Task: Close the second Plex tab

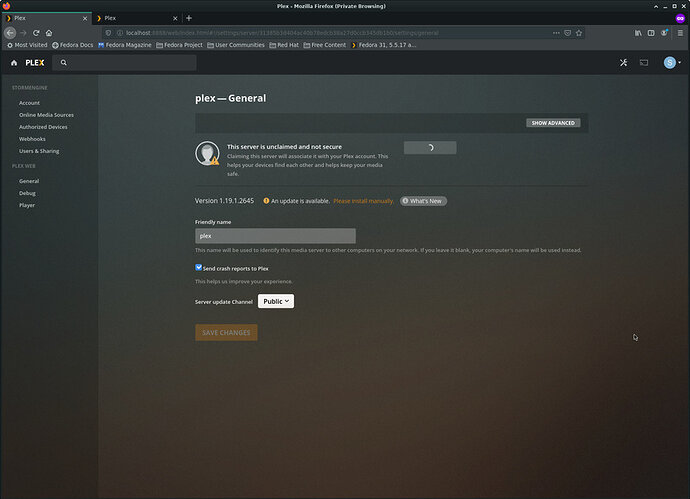Action: point(175,18)
